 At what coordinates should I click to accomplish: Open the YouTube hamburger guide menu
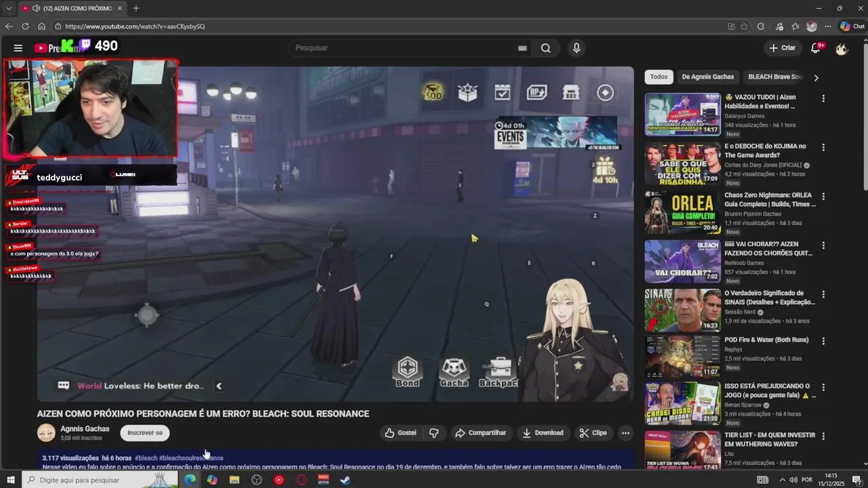18,48
